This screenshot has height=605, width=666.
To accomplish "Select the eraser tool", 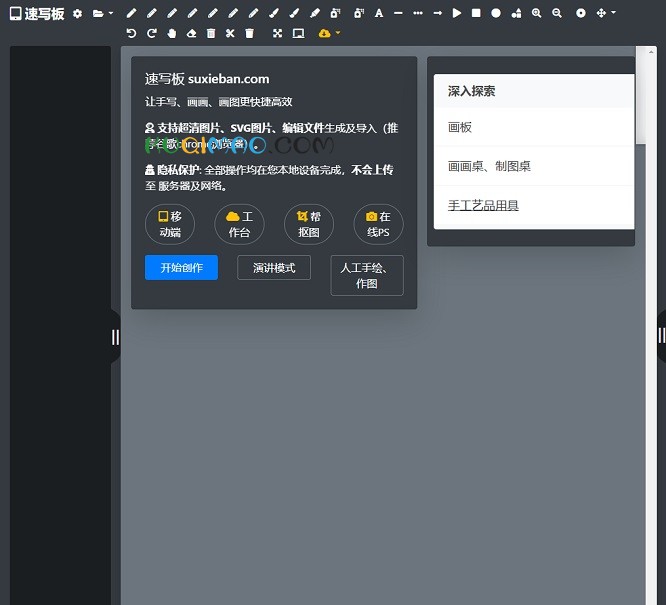I will tap(192, 33).
